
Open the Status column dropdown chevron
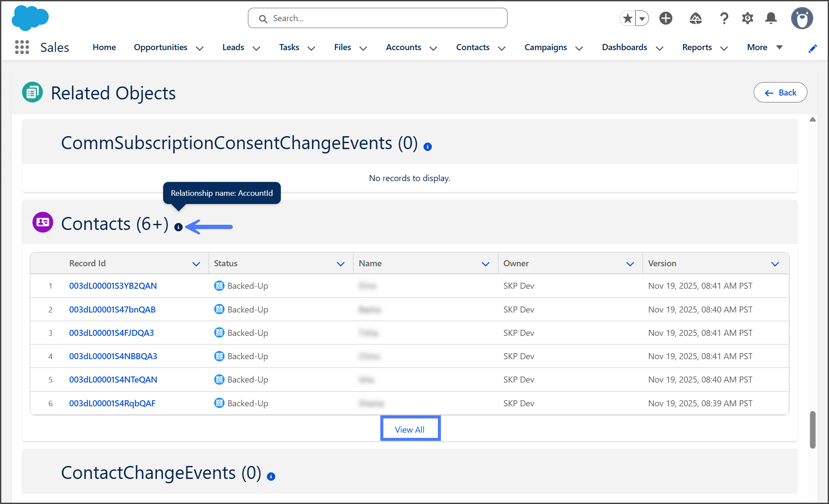tap(341, 264)
